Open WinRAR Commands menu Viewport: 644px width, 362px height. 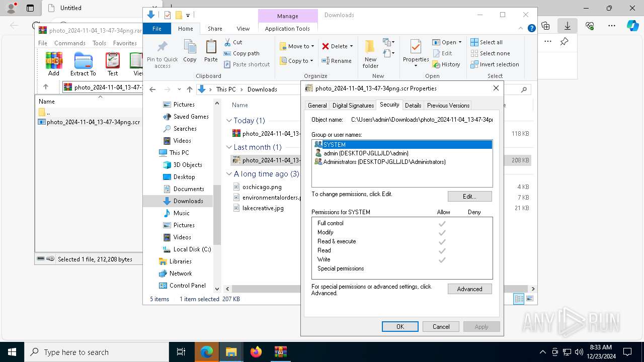(70, 43)
